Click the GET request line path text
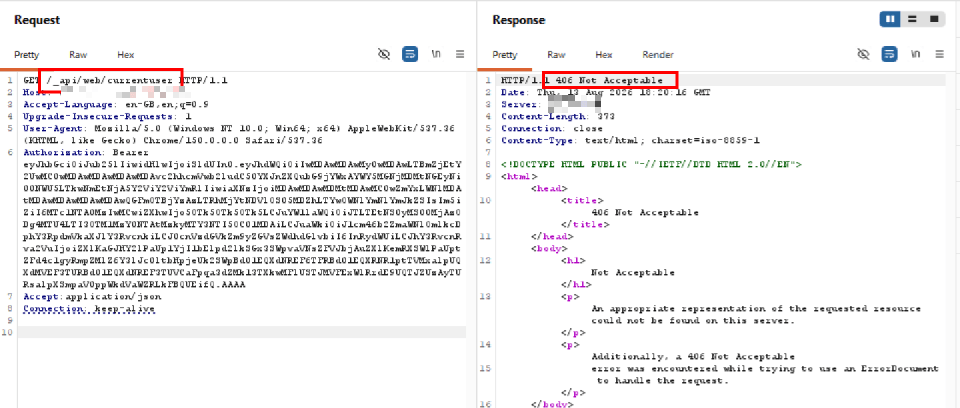This screenshot has width=960, height=408. coord(111,80)
